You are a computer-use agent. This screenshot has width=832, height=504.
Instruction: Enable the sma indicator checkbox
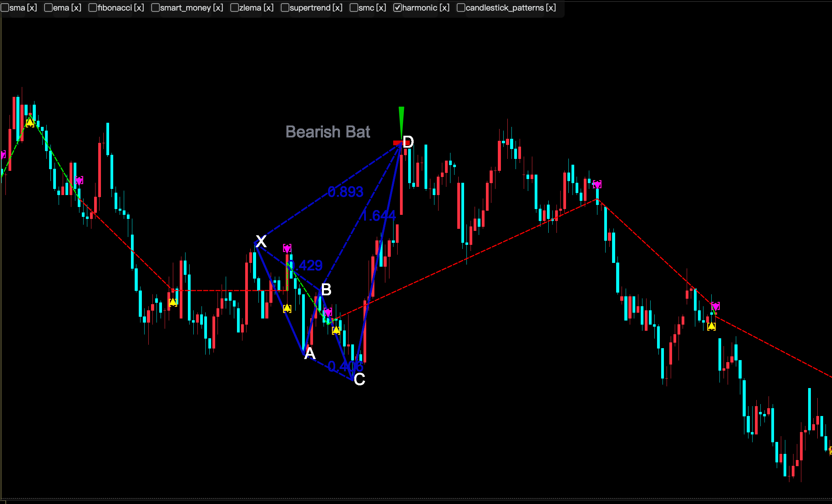[x=5, y=8]
